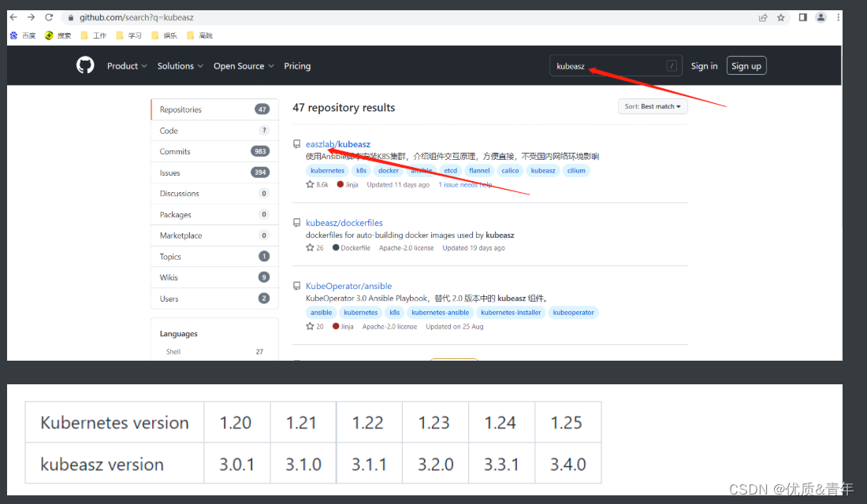This screenshot has width=867, height=504.
Task: Select the Users filter
Action: pyautogui.click(x=214, y=298)
